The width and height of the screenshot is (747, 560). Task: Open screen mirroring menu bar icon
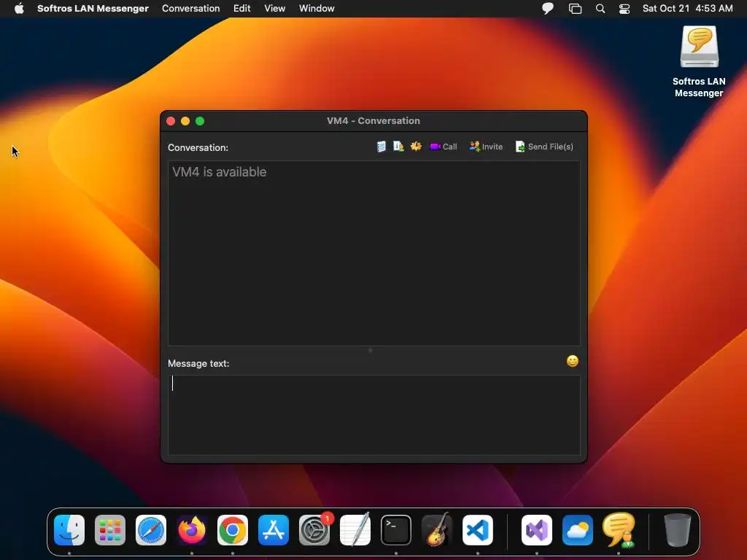click(575, 9)
